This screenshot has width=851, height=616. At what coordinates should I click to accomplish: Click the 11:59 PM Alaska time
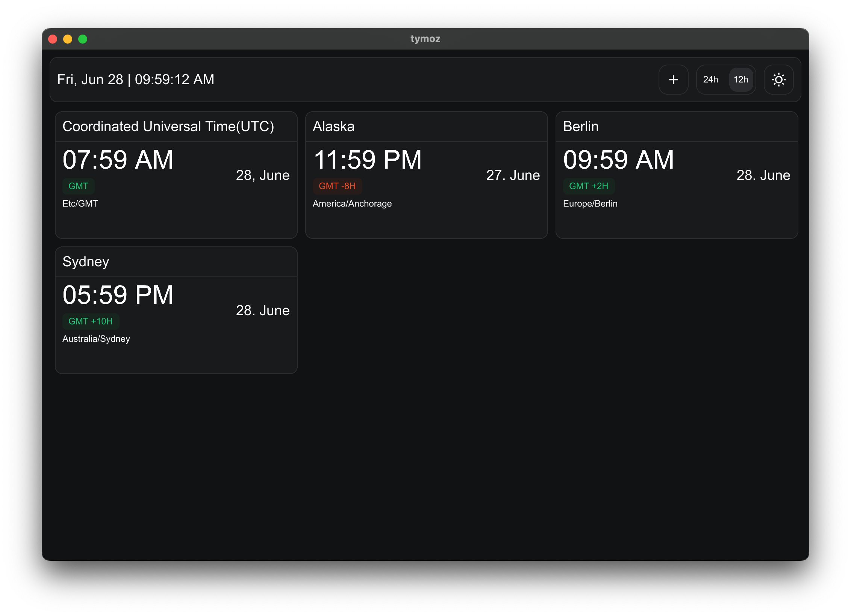pos(367,160)
